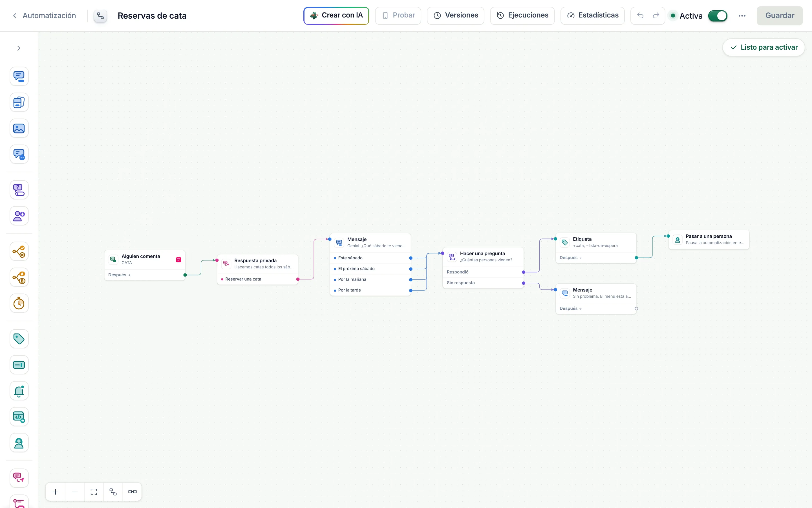Open the Probar preview
Image resolution: width=812 pixels, height=508 pixels.
(x=398, y=16)
